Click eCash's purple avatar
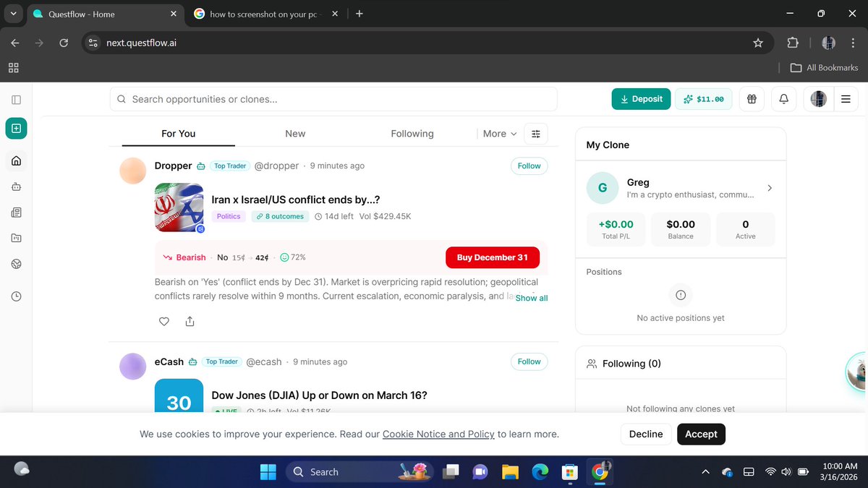 133,367
